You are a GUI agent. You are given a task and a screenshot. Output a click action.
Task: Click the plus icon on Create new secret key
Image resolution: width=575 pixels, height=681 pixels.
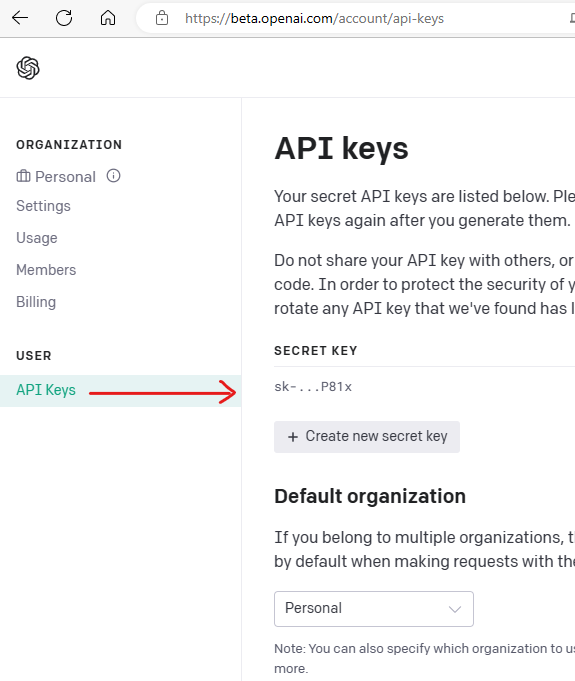point(293,437)
